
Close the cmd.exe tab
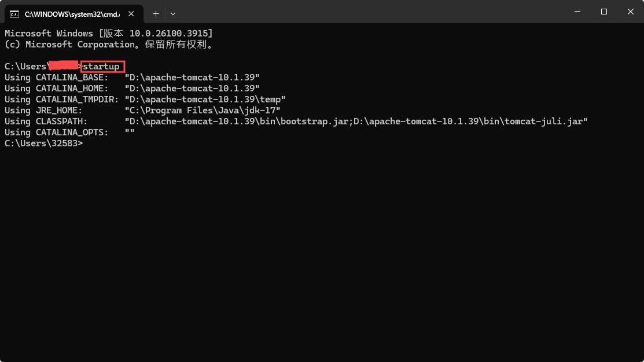click(131, 13)
